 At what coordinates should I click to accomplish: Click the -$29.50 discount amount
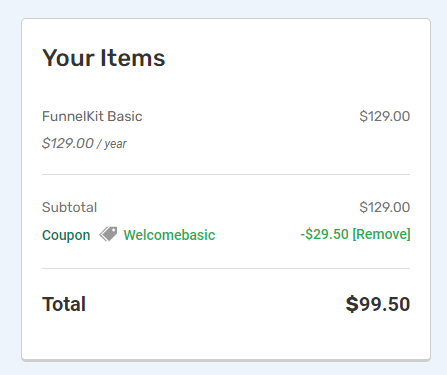[324, 234]
